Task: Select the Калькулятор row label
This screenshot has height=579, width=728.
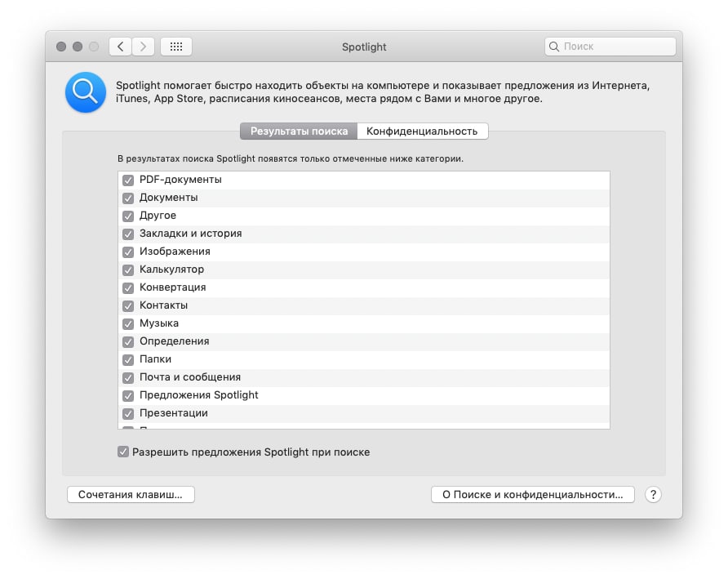Action: coord(171,269)
